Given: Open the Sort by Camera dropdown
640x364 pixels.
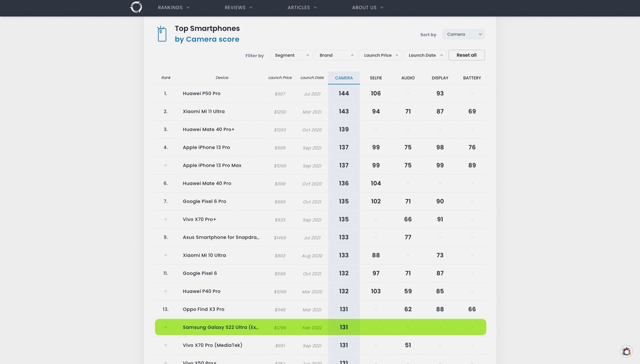Looking at the screenshot, I should (463, 34).
